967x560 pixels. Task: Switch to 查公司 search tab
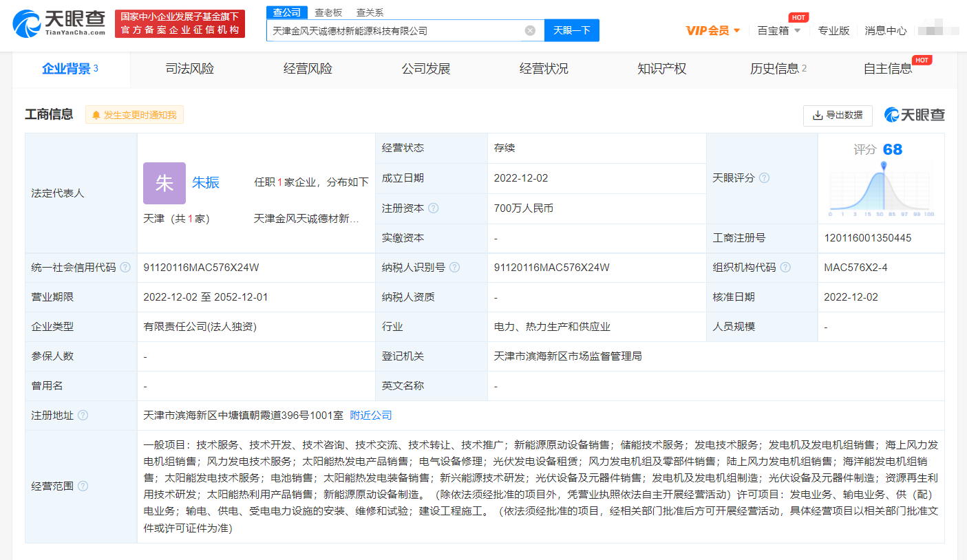point(287,12)
